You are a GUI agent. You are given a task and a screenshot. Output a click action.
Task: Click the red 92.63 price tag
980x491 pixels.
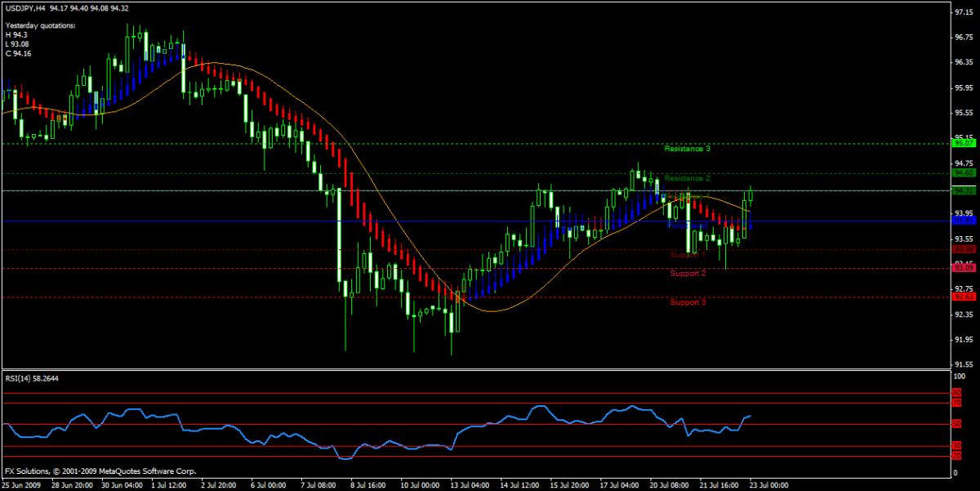click(x=964, y=298)
